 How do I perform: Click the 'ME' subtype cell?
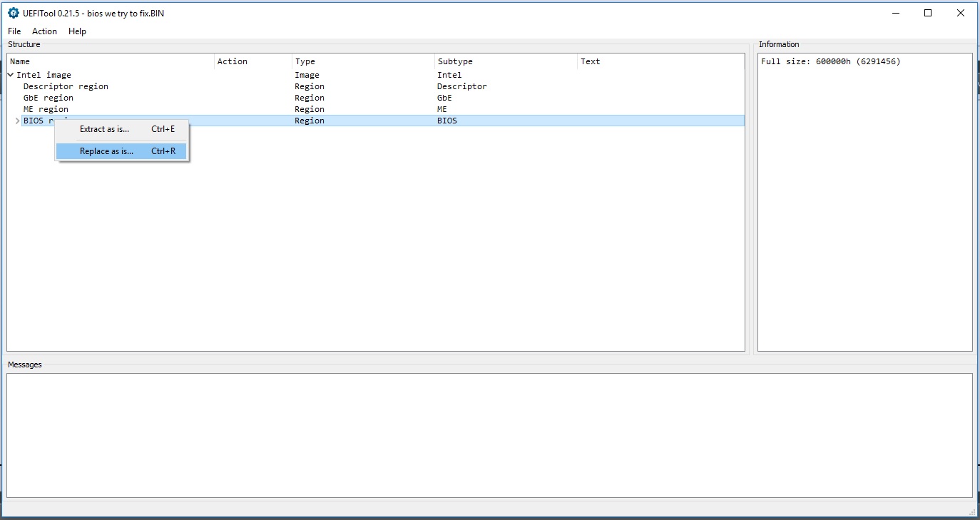coord(442,109)
